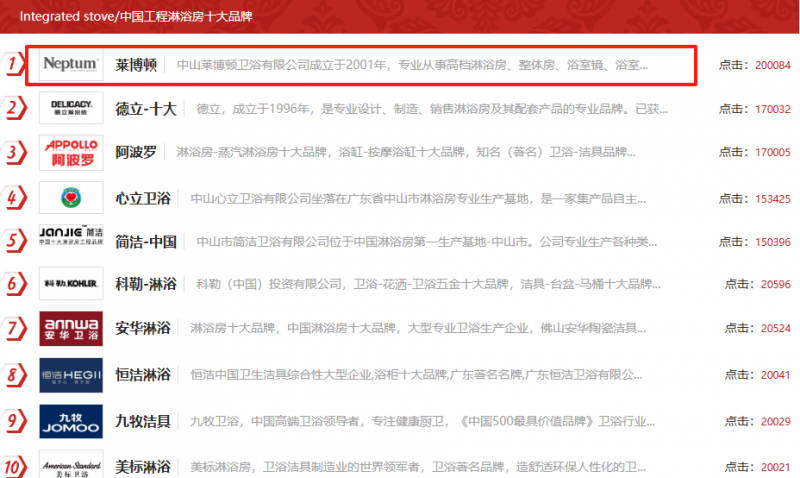Click the Annwa 安华卫浴 logo
The height and width of the screenshot is (478, 800).
[71, 329]
